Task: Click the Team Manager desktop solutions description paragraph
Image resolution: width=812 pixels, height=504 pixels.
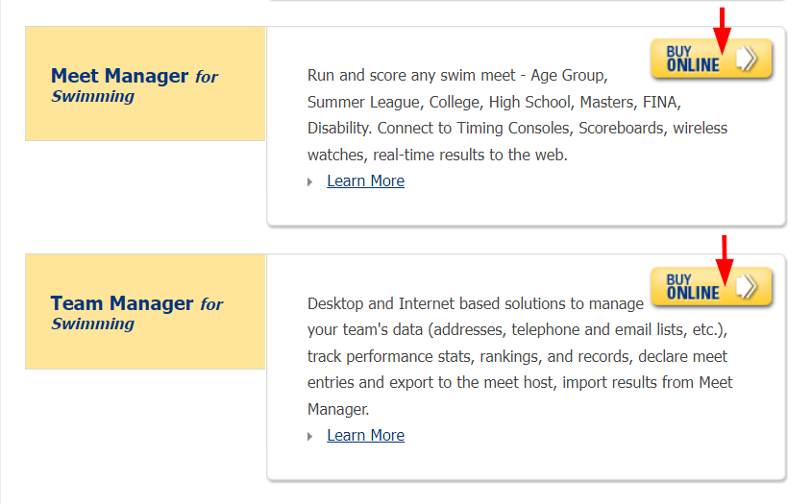Action: click(520, 356)
